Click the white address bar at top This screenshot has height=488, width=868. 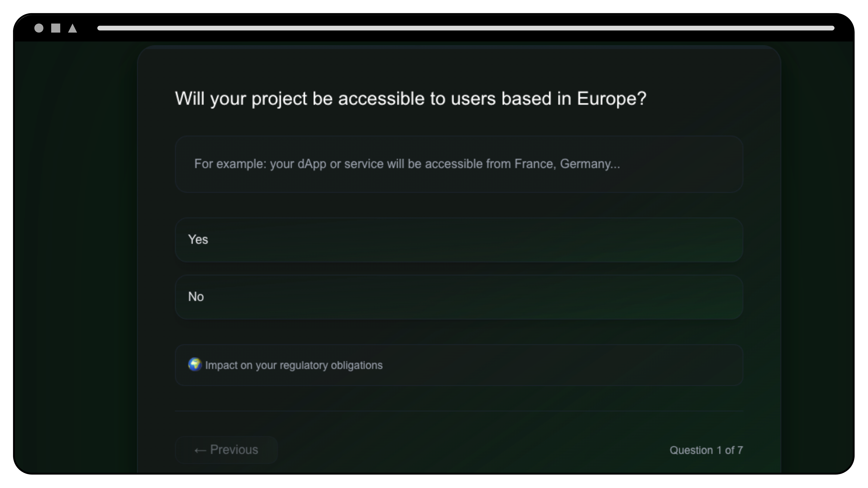pyautogui.click(x=466, y=28)
